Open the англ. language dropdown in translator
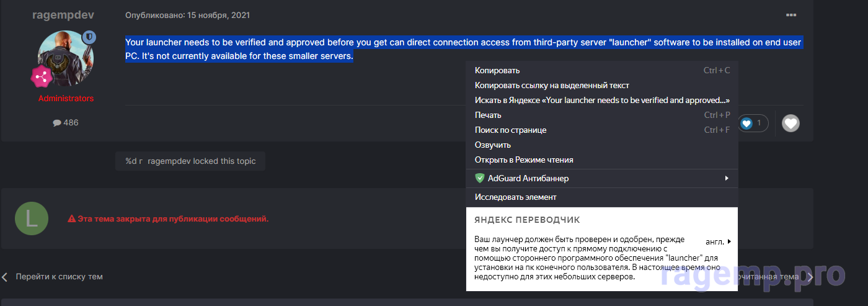Image resolution: width=868 pixels, height=306 pixels. click(x=718, y=241)
